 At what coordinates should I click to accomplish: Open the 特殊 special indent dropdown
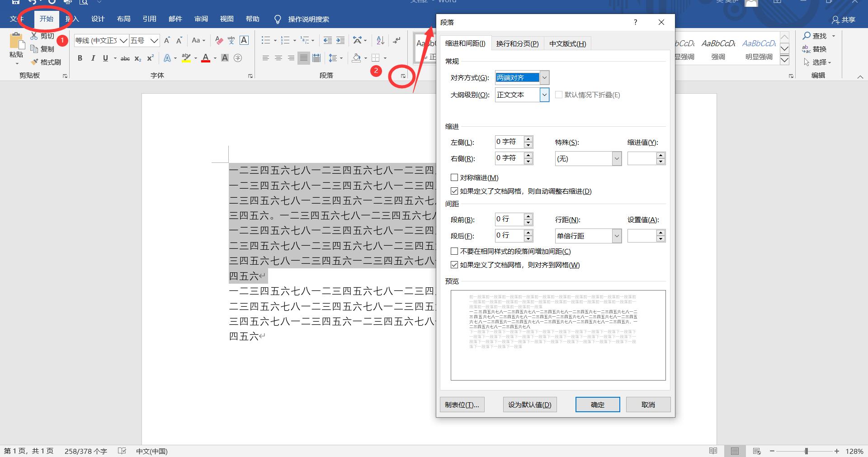tap(617, 159)
